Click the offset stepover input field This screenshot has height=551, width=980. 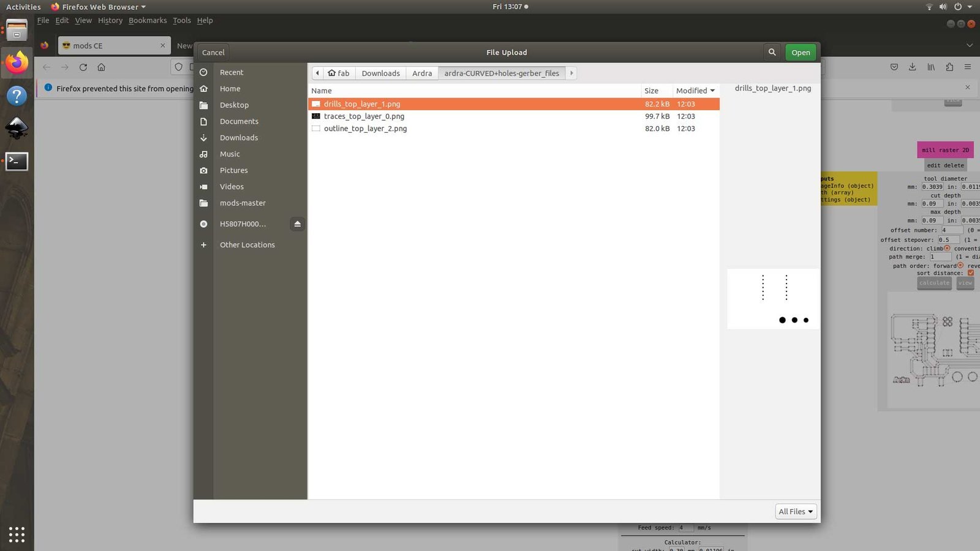coord(949,240)
